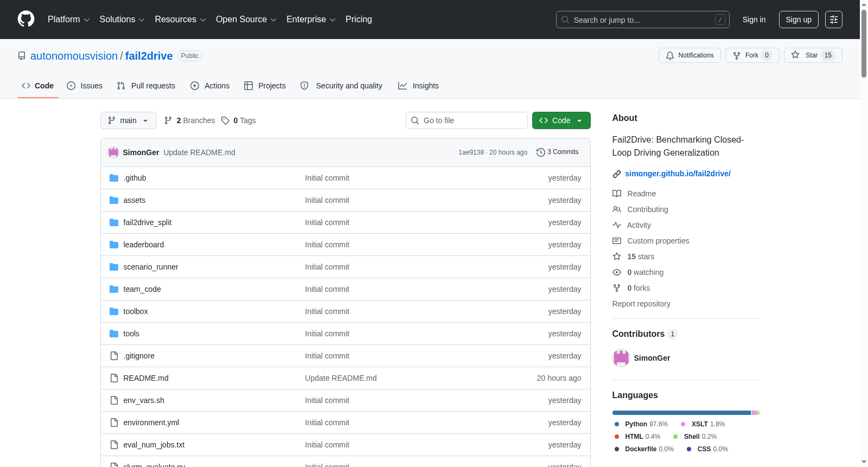Click the tag icon next to 0 Tags
The height and width of the screenshot is (467, 868).
point(225,120)
